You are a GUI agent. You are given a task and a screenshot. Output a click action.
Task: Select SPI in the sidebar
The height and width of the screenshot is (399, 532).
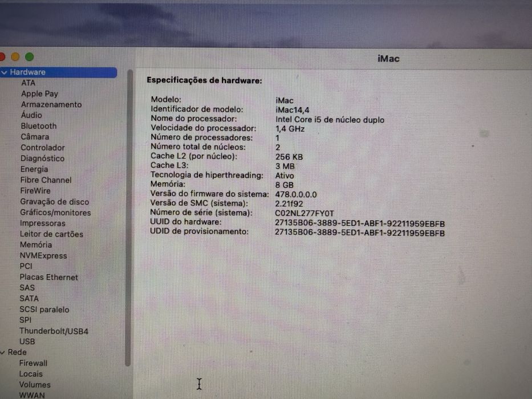tap(25, 320)
